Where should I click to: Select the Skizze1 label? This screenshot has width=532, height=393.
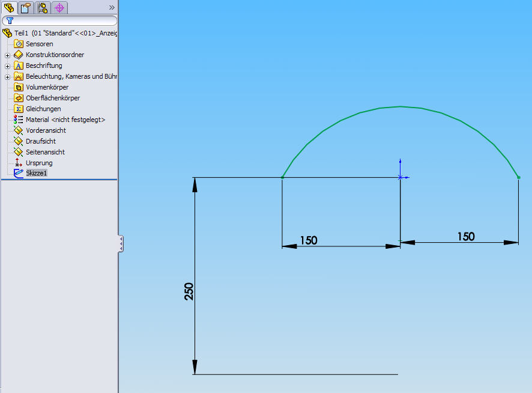(36, 173)
